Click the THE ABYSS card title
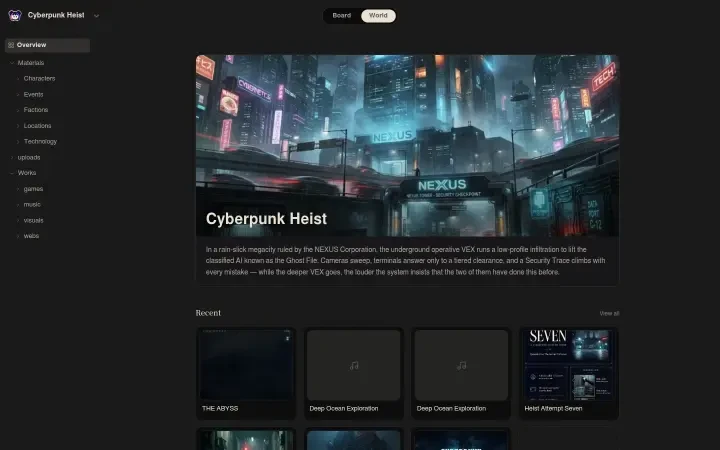This screenshot has width=720, height=450. click(220, 408)
